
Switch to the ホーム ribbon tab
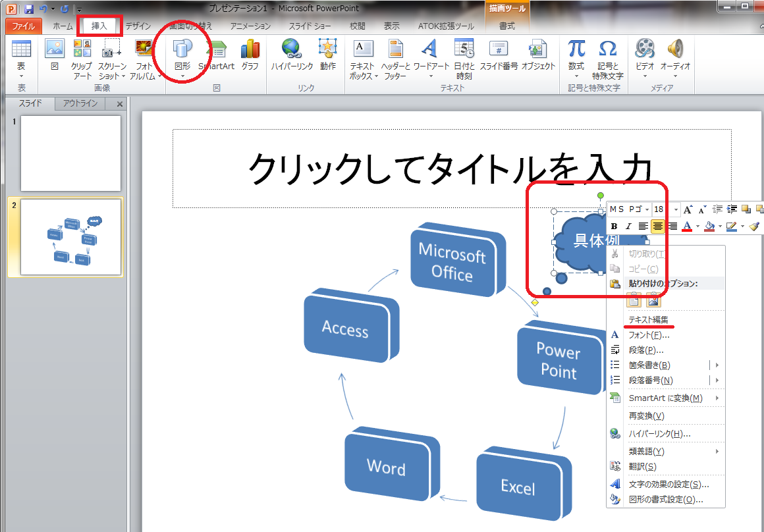63,26
